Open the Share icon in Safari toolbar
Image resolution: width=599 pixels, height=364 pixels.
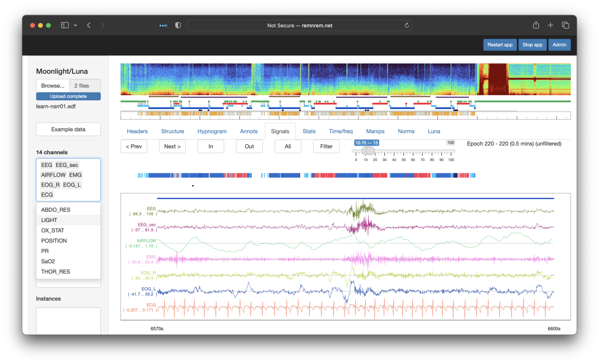[536, 25]
